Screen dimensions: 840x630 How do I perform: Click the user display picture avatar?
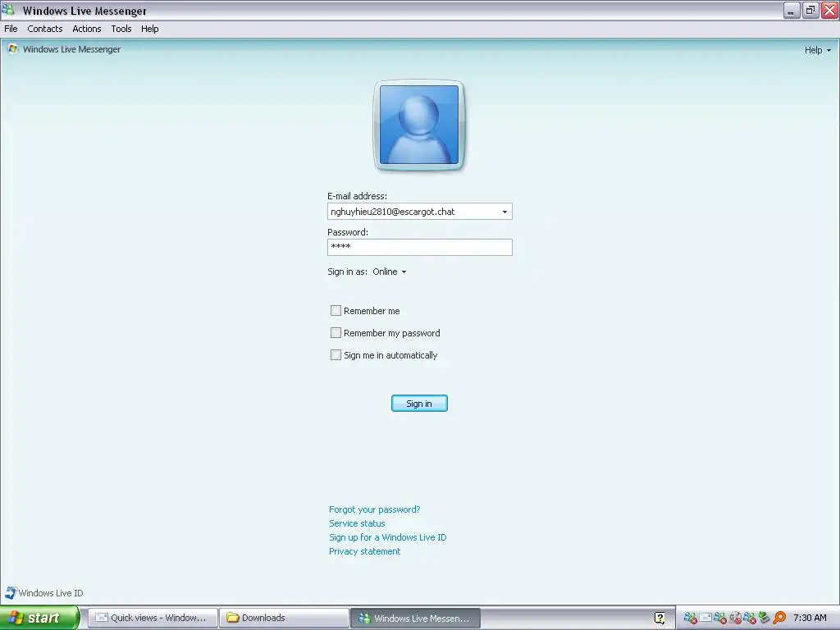pyautogui.click(x=419, y=125)
